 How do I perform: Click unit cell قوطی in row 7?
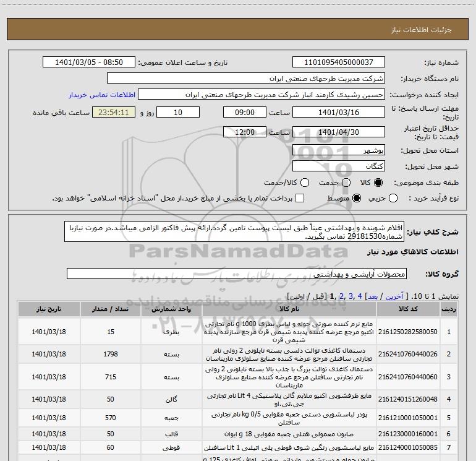(171, 447)
